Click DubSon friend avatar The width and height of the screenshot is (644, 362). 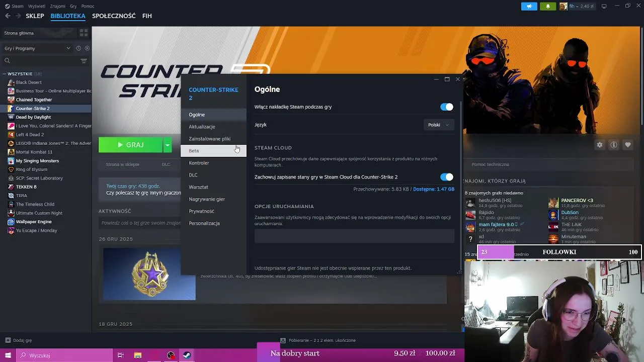553,215
